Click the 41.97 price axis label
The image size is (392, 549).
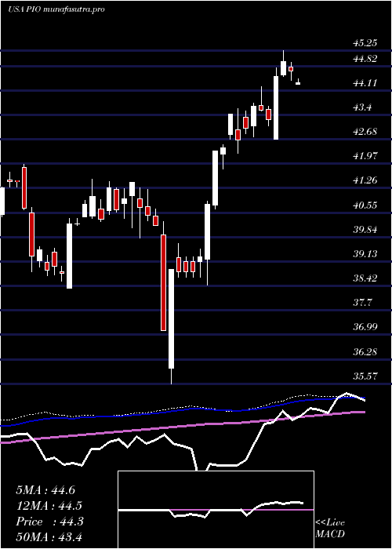pyautogui.click(x=365, y=156)
